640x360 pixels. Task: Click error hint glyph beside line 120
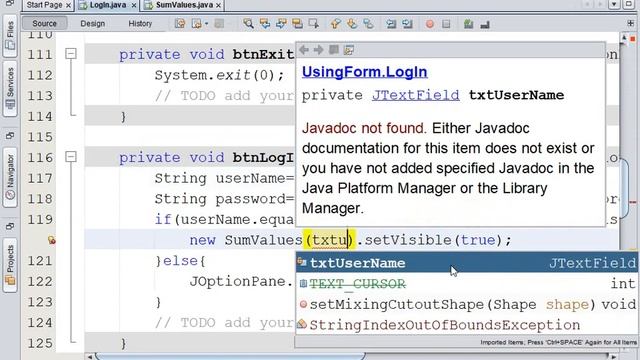[x=51, y=240]
